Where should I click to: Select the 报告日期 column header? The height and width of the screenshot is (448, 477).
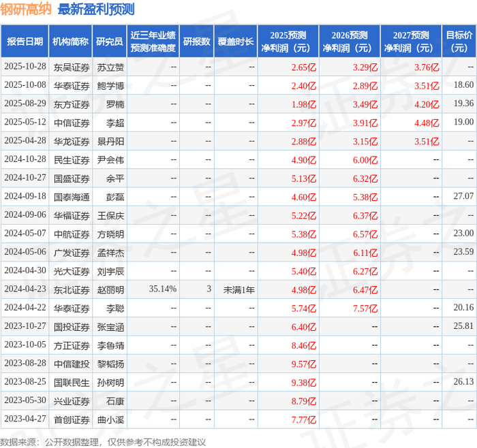[25, 42]
